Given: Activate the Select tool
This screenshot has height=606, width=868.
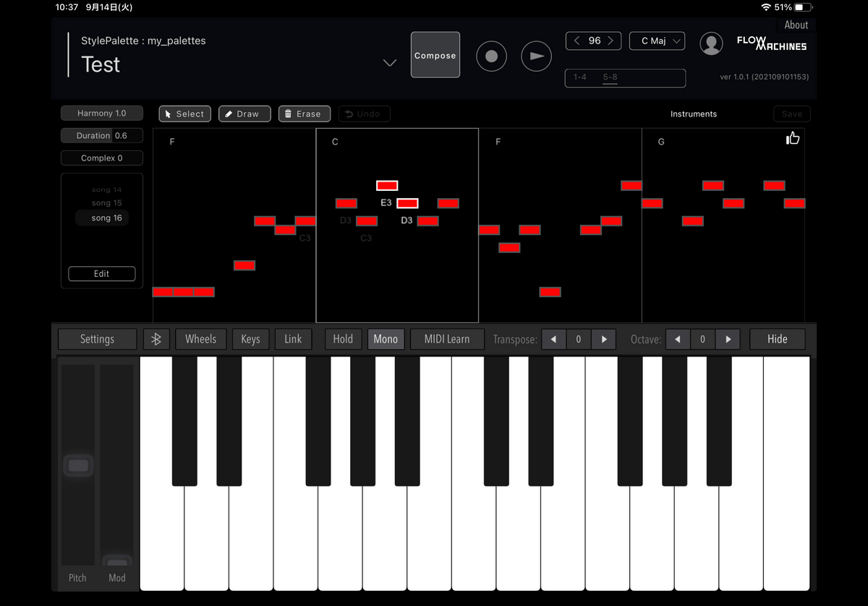Looking at the screenshot, I should [184, 114].
